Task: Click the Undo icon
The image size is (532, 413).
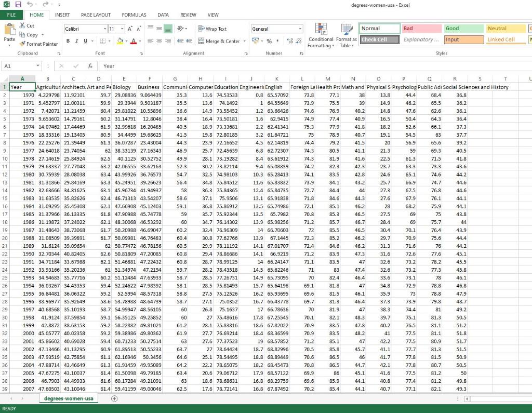Action: point(30,4)
